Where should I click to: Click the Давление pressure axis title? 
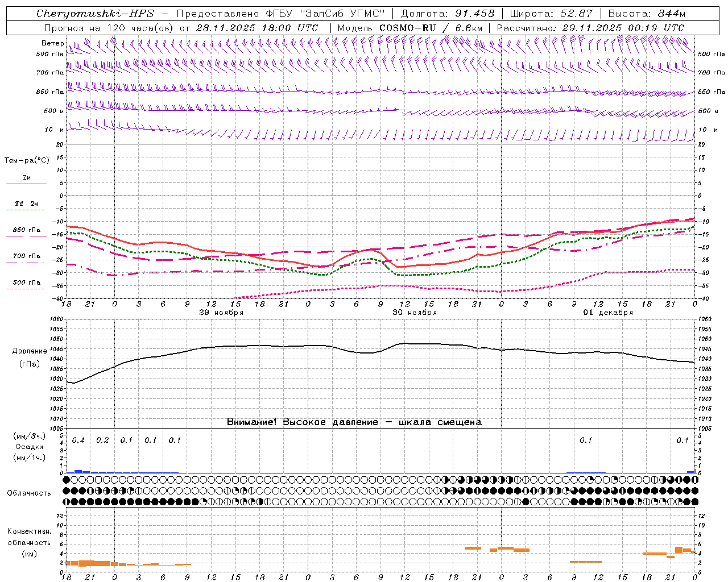point(29,351)
